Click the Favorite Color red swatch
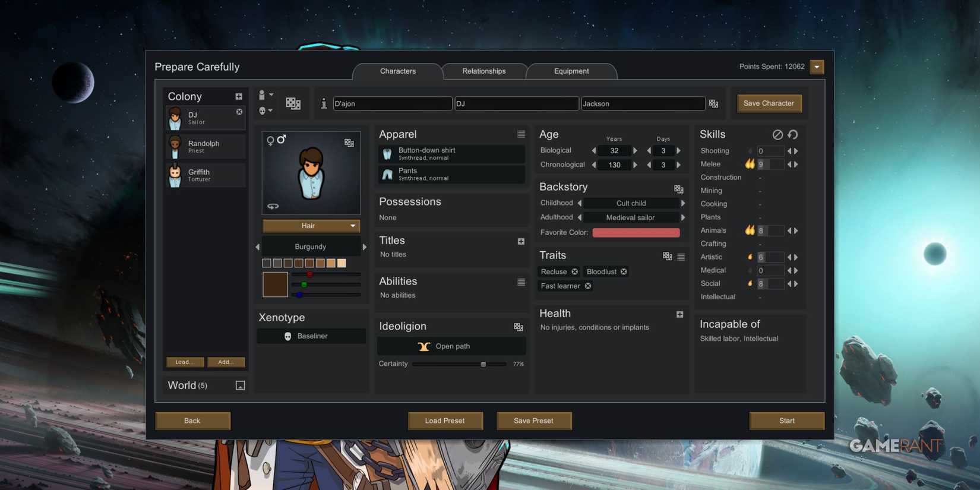This screenshot has width=980, height=490. pos(636,233)
